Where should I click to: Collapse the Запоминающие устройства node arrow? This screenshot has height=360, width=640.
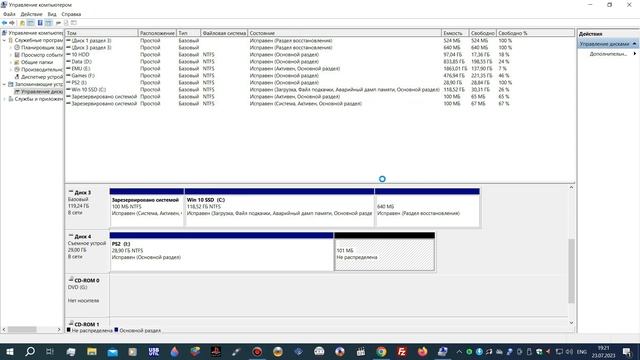point(4,84)
